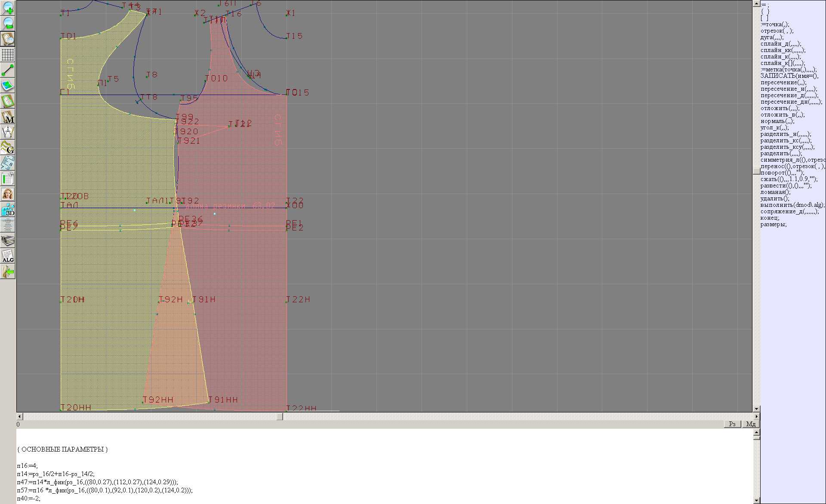Click canvas vertical scrollbar down arrow
Screen dimensions: 826x504
[x=756, y=409]
